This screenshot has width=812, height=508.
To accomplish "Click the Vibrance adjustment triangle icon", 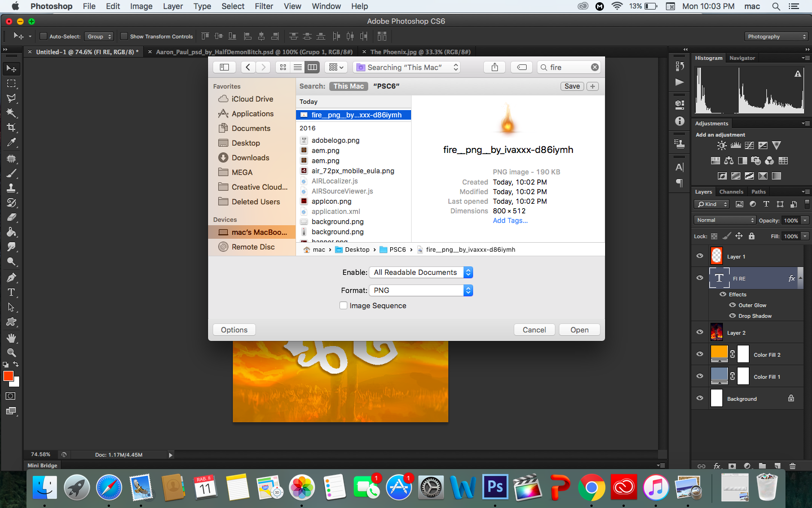I will (776, 146).
